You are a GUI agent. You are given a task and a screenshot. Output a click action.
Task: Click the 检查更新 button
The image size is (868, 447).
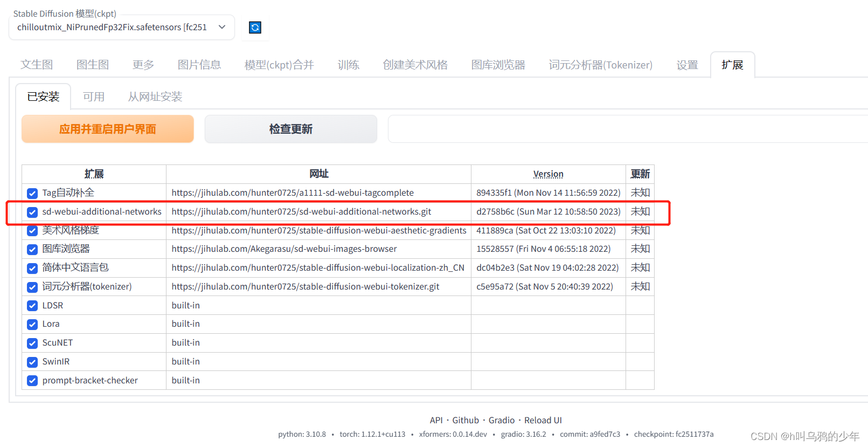tap(291, 129)
